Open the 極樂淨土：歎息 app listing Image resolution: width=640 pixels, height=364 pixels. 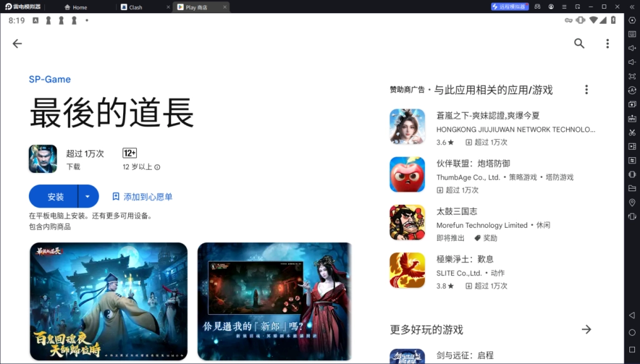click(492, 270)
